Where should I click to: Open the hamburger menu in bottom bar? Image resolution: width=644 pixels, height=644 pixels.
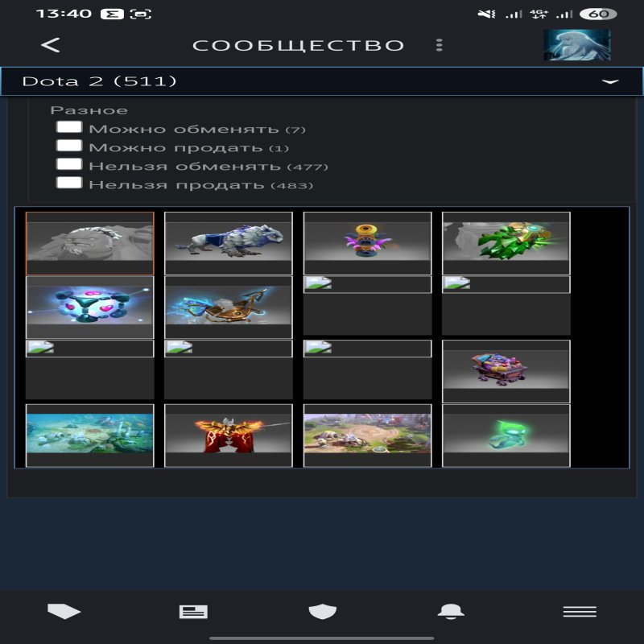(x=580, y=612)
